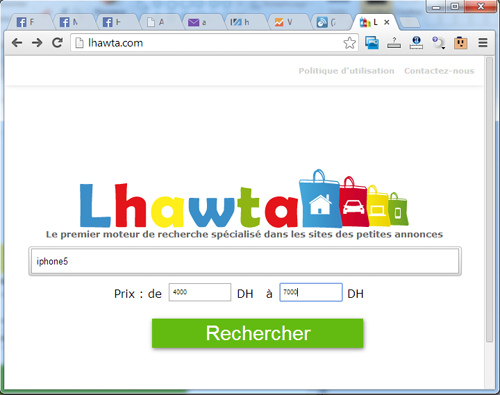Switch to the purple mail envelope tab

click(199, 22)
